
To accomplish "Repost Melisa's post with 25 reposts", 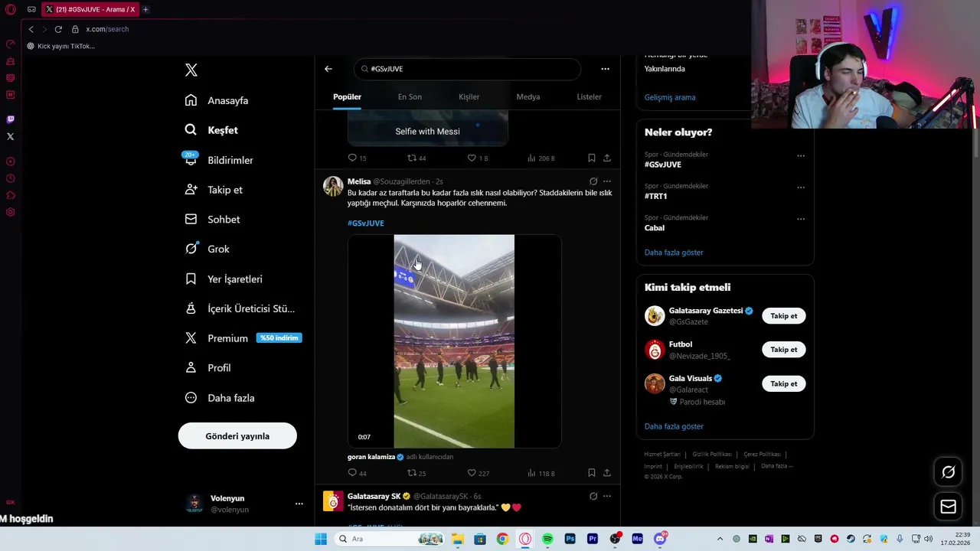I will (416, 473).
